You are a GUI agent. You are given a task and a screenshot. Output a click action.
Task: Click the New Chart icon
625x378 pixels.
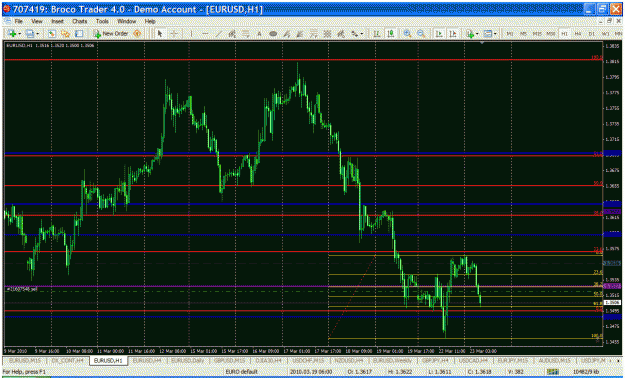tap(12, 34)
